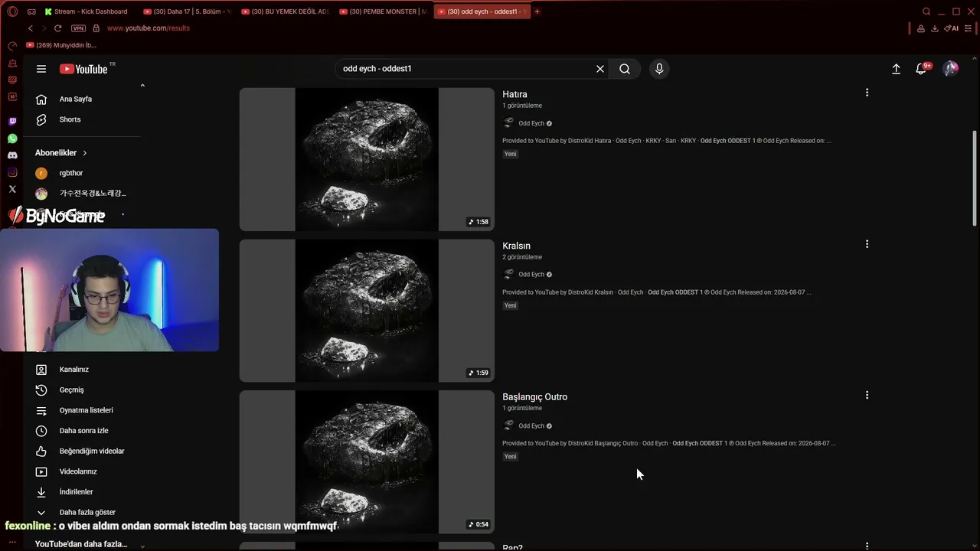Open the YouTube notifications bell

tap(922, 69)
